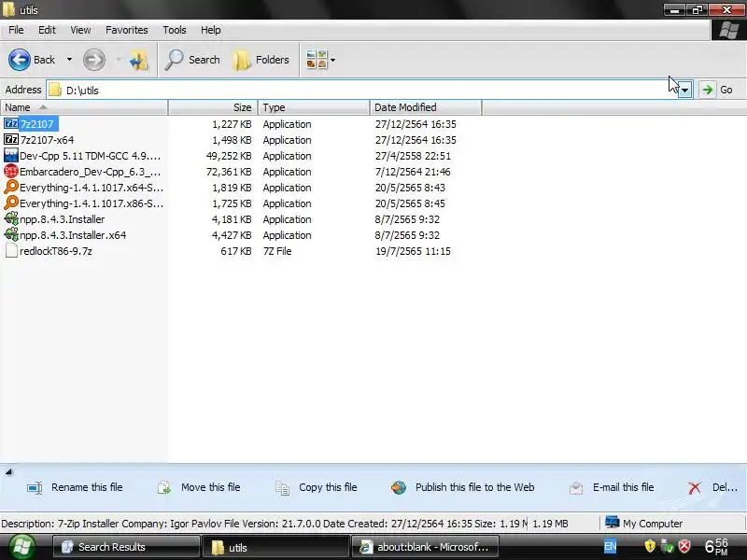Click the Copy this file icon
This screenshot has width=747, height=560.
coord(282,488)
